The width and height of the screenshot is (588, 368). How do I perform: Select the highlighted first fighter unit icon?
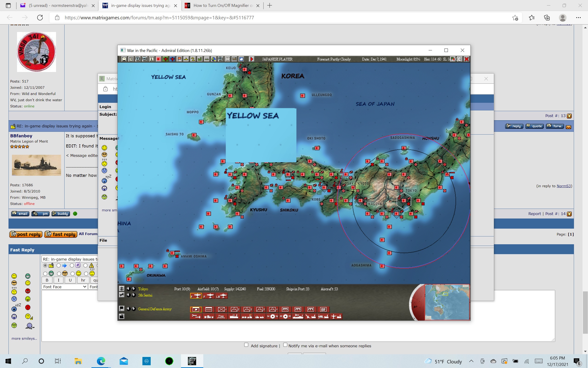click(196, 296)
